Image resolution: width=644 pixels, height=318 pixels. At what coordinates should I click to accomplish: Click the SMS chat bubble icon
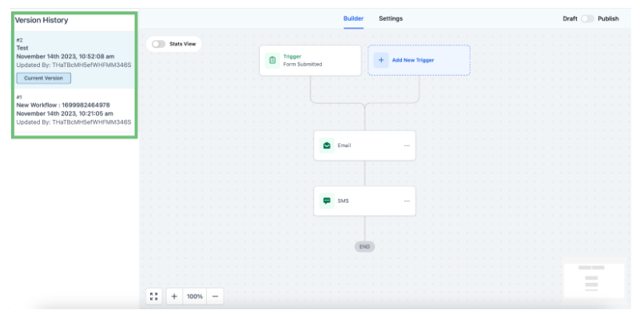tap(327, 201)
